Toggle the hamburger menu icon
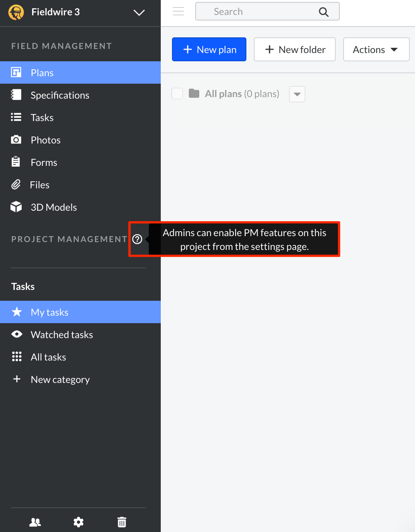This screenshot has width=415, height=532. (x=178, y=12)
